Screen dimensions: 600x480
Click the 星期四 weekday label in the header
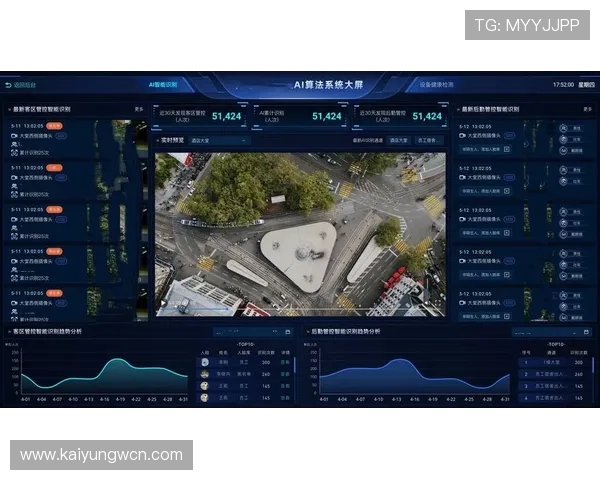586,85
